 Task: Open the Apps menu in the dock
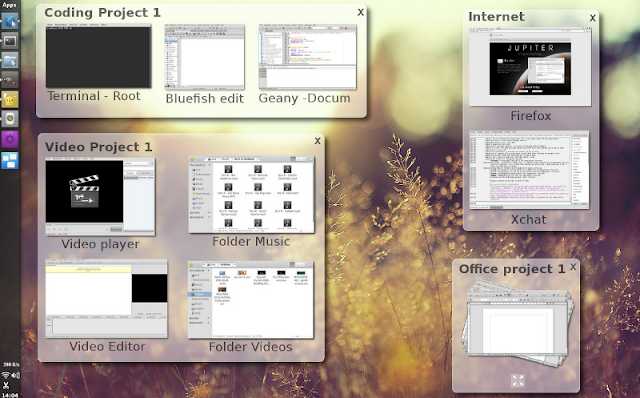(x=9, y=5)
